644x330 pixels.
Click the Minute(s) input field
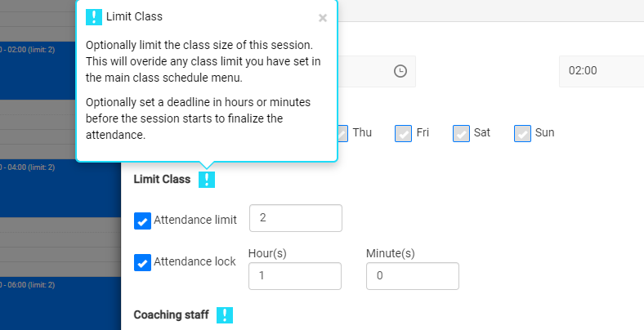click(x=413, y=276)
